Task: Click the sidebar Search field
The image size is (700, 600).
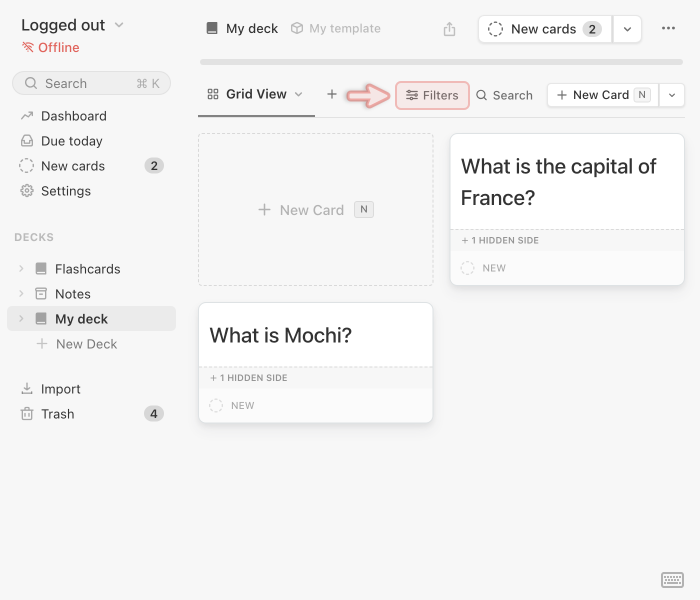Action: pyautogui.click(x=91, y=83)
